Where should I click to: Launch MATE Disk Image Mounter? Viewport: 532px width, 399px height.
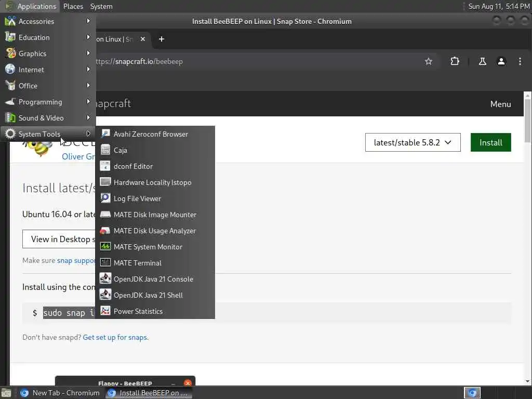(x=155, y=215)
